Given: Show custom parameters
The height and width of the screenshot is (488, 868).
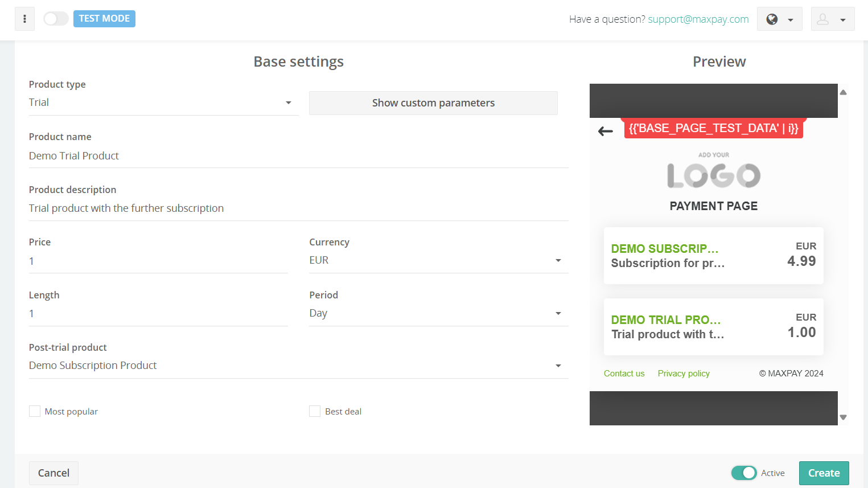Looking at the screenshot, I should [x=433, y=103].
